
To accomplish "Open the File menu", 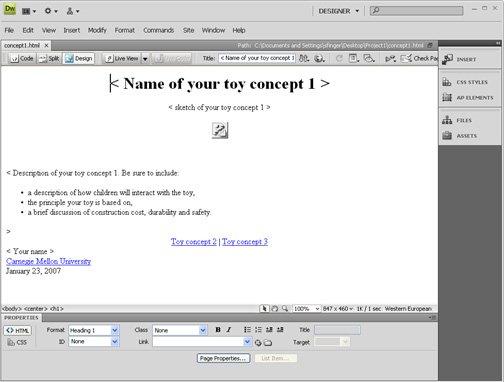I will pyautogui.click(x=9, y=30).
